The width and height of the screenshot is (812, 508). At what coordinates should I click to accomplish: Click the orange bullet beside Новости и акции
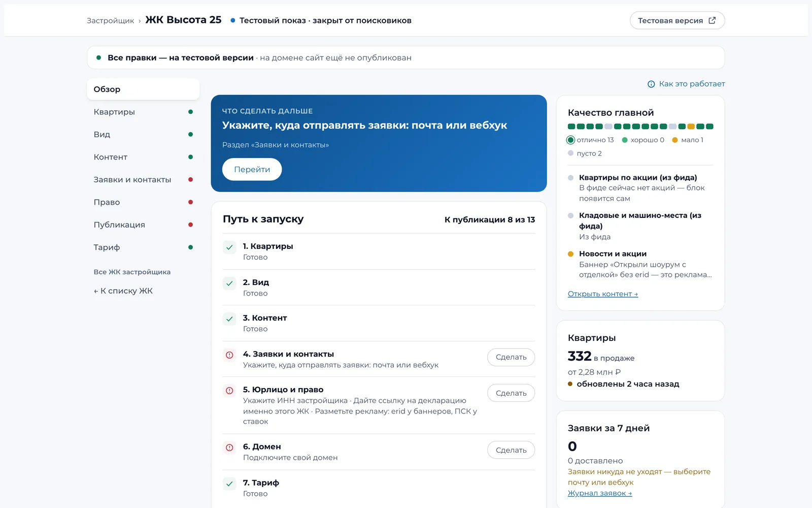click(570, 253)
